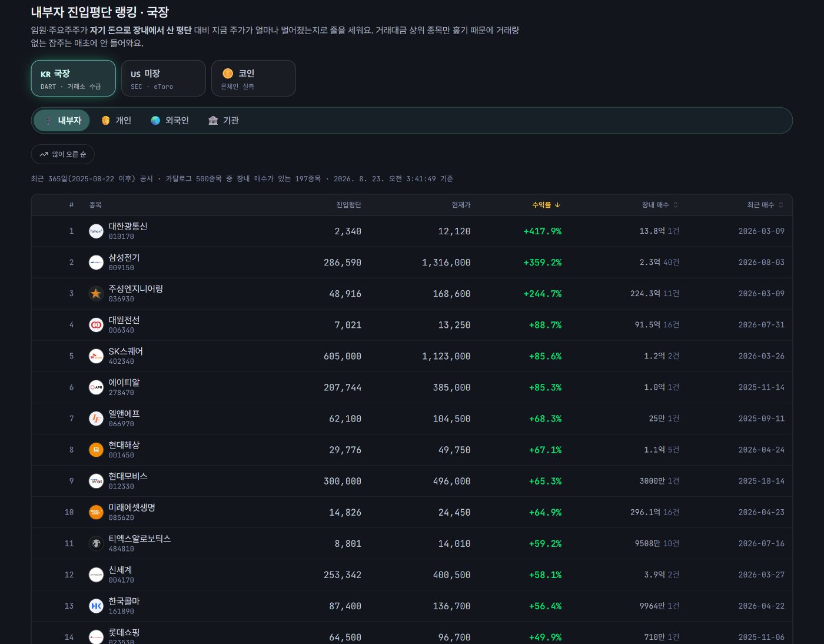The height and width of the screenshot is (644, 824).
Task: Click the 롯데쇼핑 stock row name
Action: [124, 633]
